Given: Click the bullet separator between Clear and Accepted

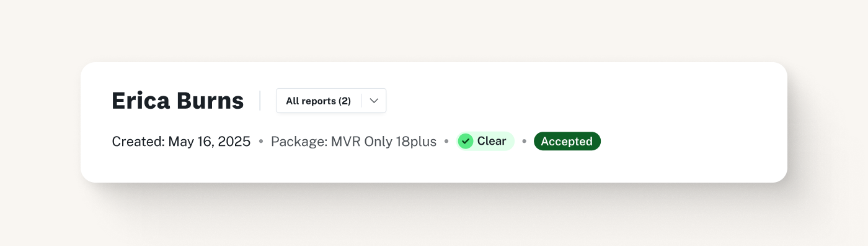Looking at the screenshot, I should point(524,142).
